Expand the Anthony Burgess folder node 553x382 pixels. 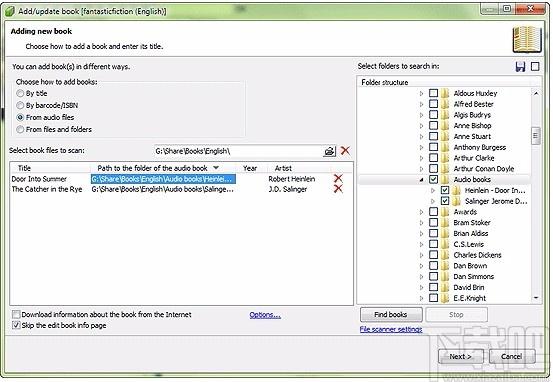(421, 147)
